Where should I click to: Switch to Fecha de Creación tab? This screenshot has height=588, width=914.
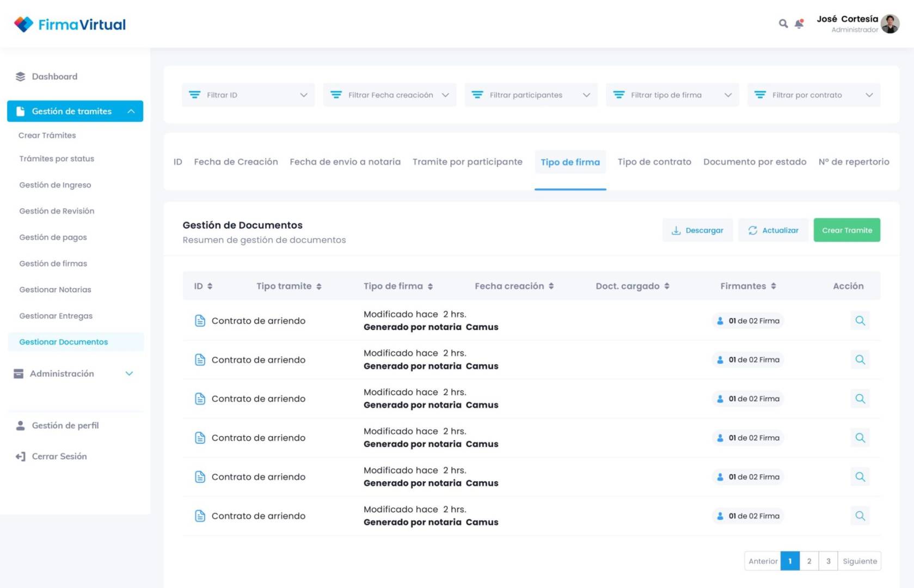(236, 162)
